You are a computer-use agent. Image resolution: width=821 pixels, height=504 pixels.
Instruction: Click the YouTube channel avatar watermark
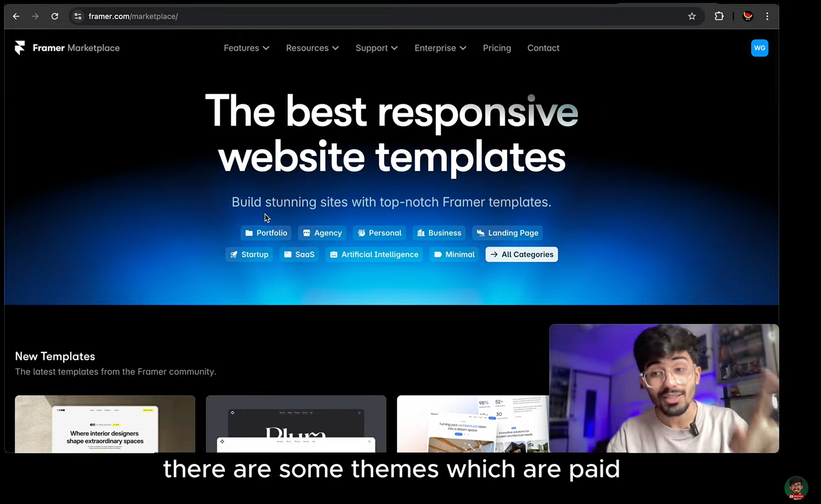796,488
